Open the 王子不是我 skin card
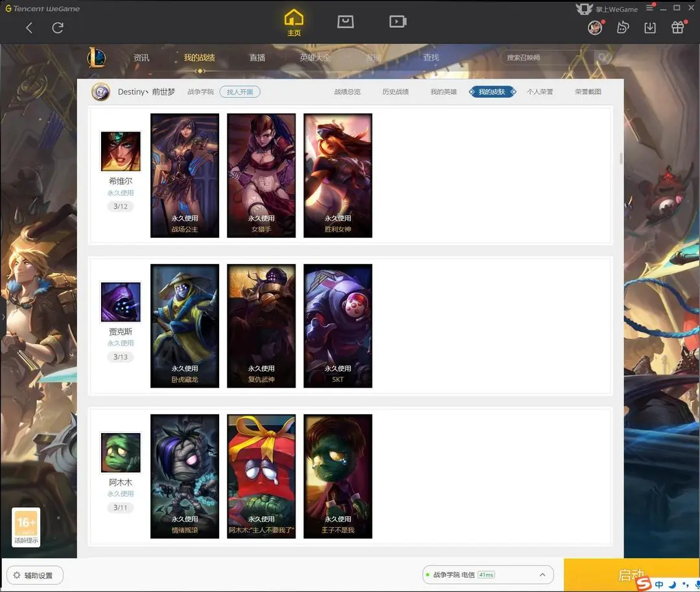Viewport: 700px width, 592px height. [x=338, y=477]
